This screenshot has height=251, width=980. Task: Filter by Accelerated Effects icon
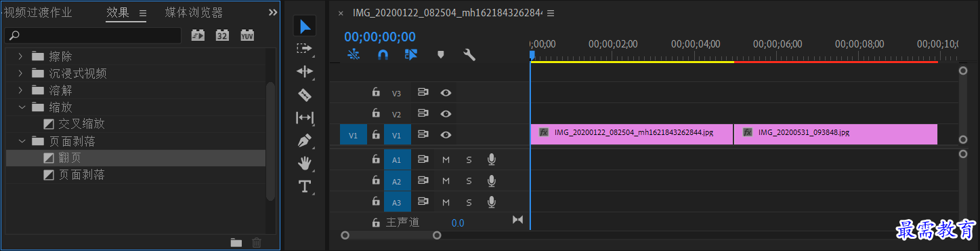click(x=198, y=35)
